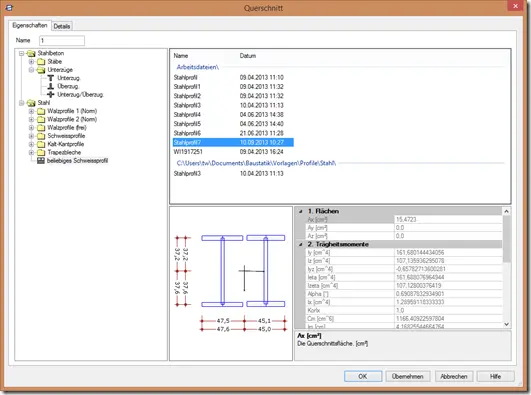531x395 pixels.
Task: Click the cross-section preview drawing
Action: click(231, 284)
